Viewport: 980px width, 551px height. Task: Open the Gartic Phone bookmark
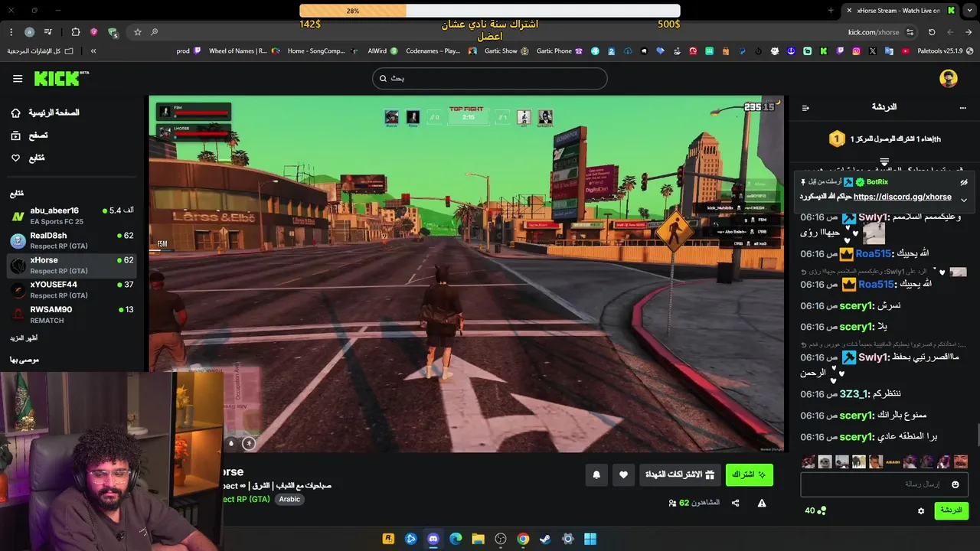560,51
